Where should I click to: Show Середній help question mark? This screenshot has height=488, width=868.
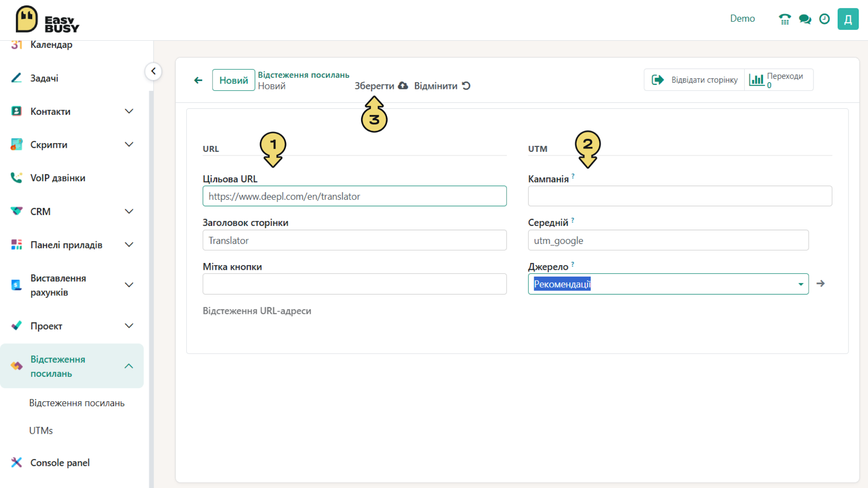[x=572, y=220]
